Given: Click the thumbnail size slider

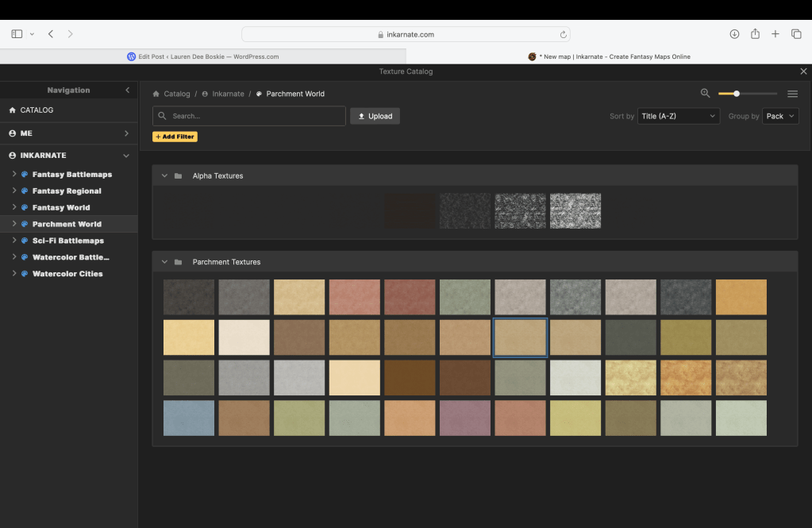Looking at the screenshot, I should point(747,94).
